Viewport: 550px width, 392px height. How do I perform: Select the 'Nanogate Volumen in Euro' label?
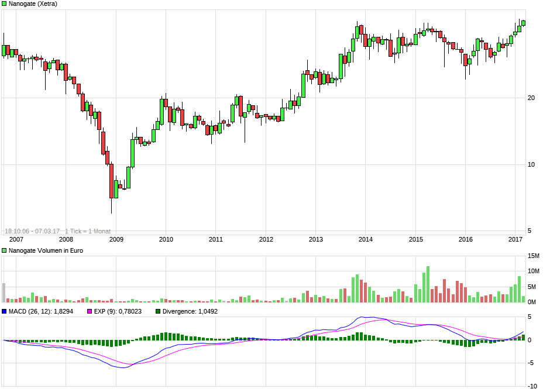[46, 250]
